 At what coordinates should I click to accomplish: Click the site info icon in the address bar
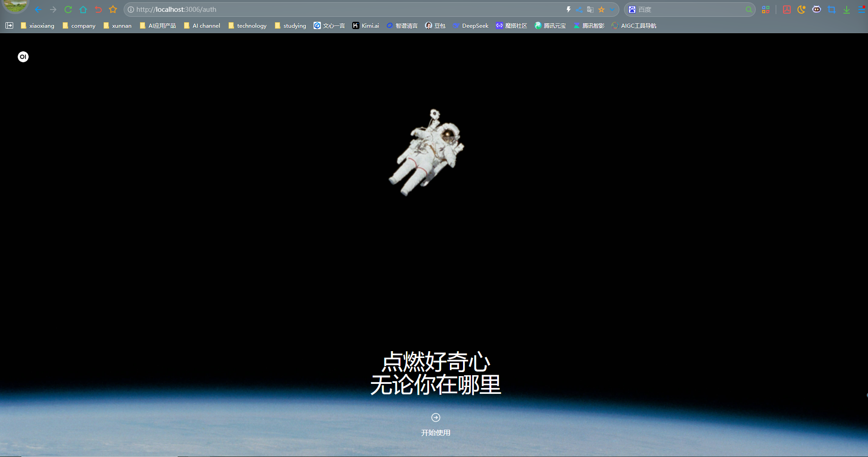pos(131,10)
